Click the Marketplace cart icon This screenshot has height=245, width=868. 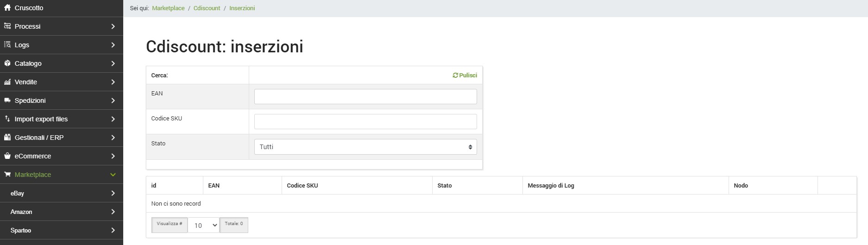point(7,175)
